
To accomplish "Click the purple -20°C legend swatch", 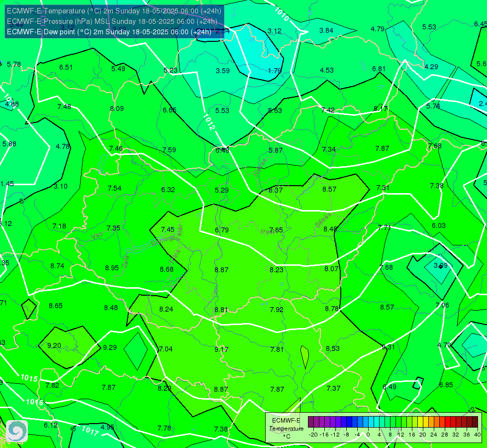I will (311, 422).
